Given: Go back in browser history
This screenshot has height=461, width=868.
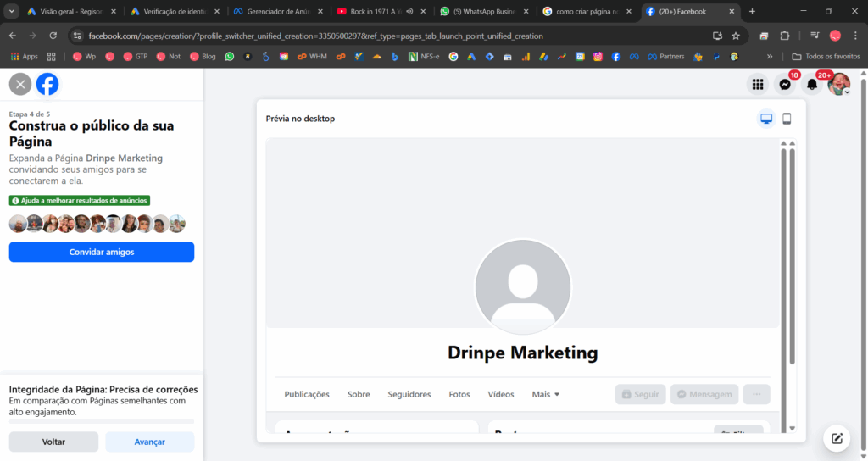Looking at the screenshot, I should pyautogui.click(x=13, y=36).
